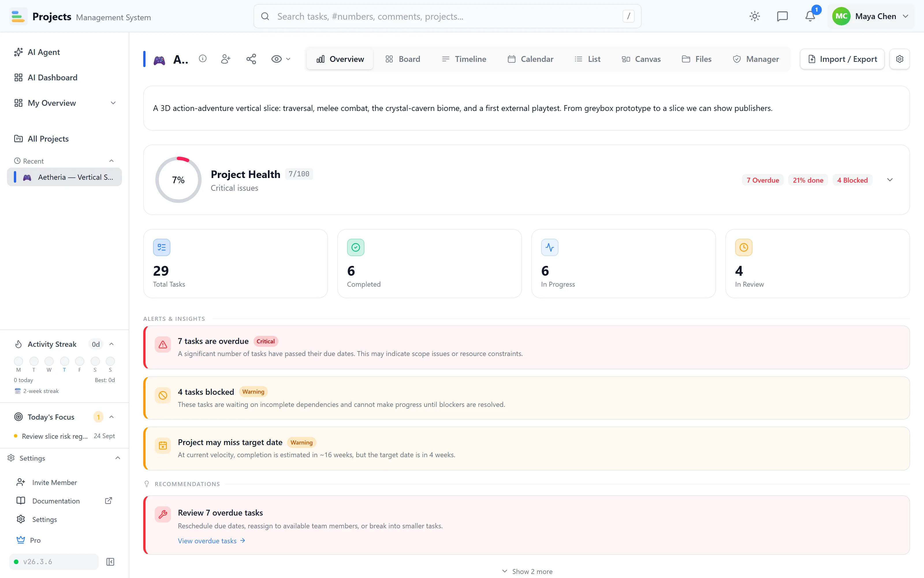
Task: Collapse the Today's Focus section
Action: (x=111, y=417)
